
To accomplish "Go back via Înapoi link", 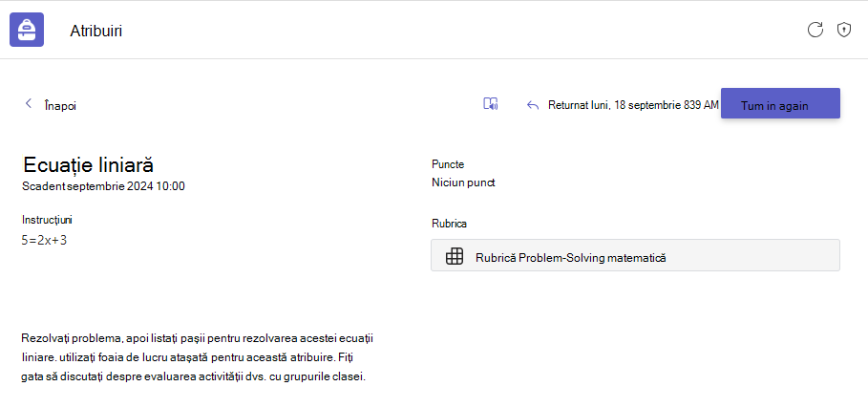I will [x=60, y=106].
